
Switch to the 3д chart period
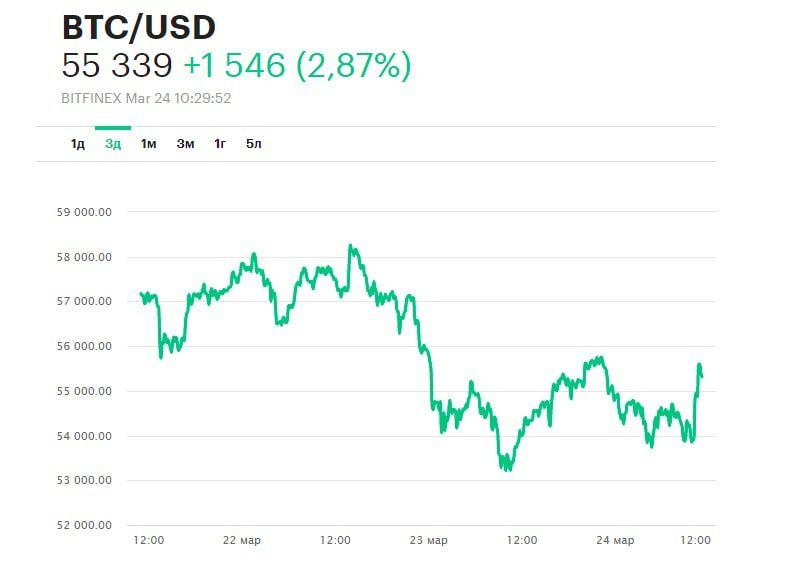tap(113, 144)
